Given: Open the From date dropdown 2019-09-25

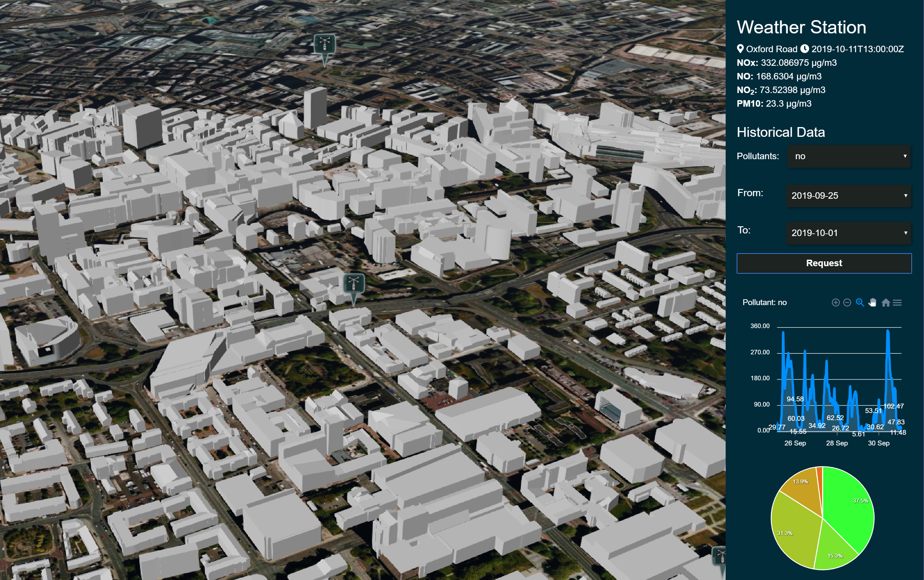Looking at the screenshot, I should pos(849,195).
